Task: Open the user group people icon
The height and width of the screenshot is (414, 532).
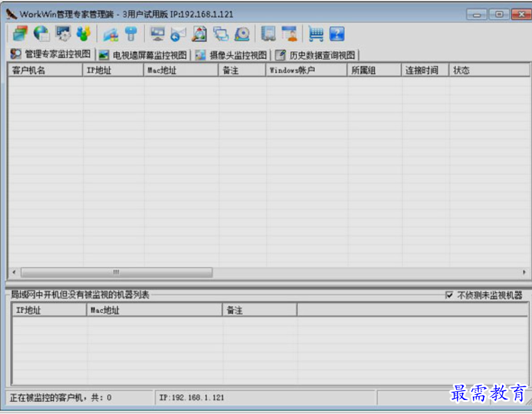Action: (x=83, y=33)
